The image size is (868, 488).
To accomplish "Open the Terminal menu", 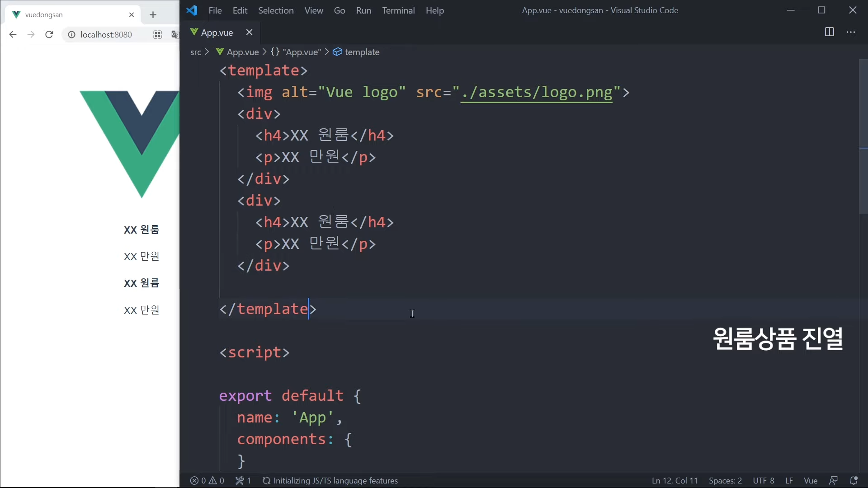I will (x=398, y=10).
